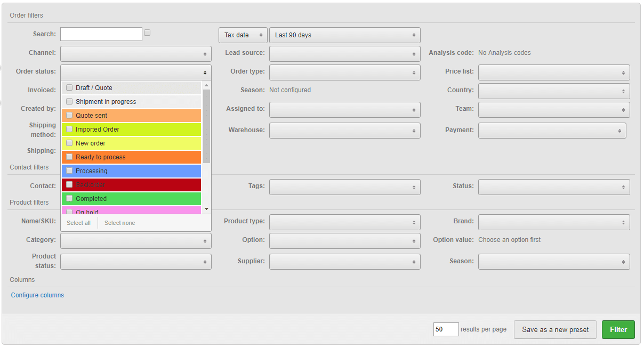Expand the Last 90 days date range
Viewport: 644px width, 348px height.
coord(344,35)
